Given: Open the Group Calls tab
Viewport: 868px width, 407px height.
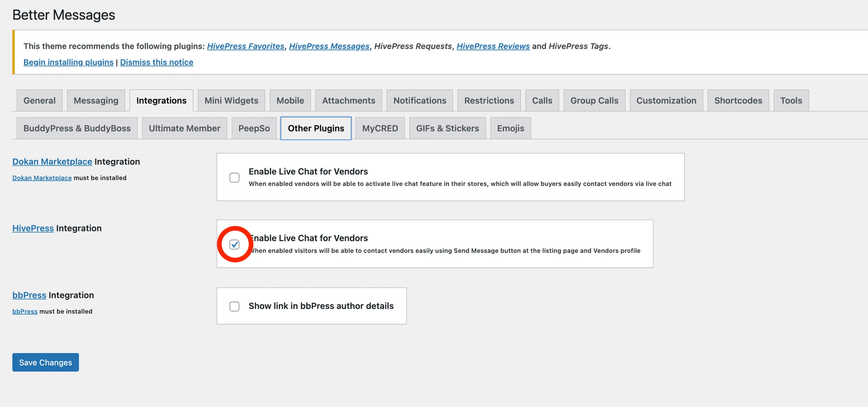Looking at the screenshot, I should [x=594, y=101].
